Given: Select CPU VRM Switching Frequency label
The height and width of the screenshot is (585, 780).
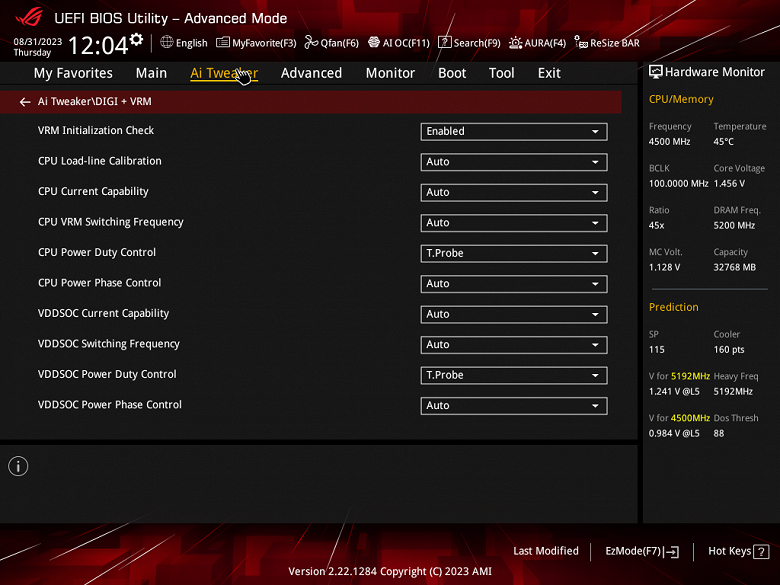Looking at the screenshot, I should point(110,222).
